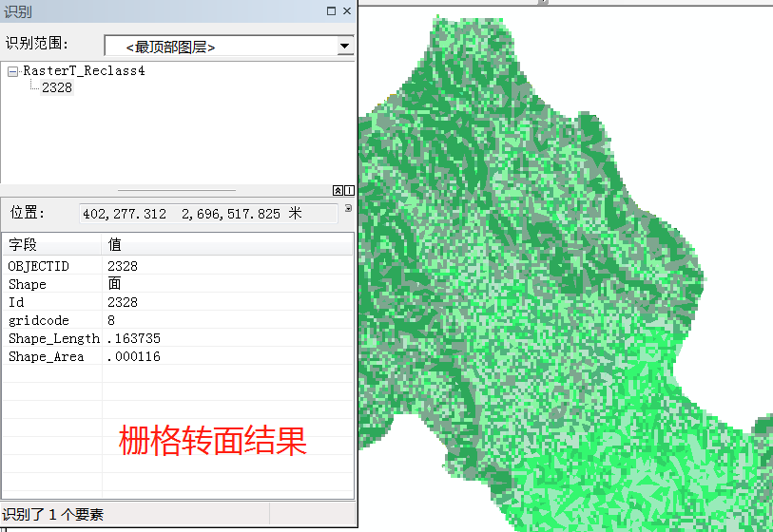Open the location units options icon
Screen dimensions: 773x532
click(x=348, y=208)
